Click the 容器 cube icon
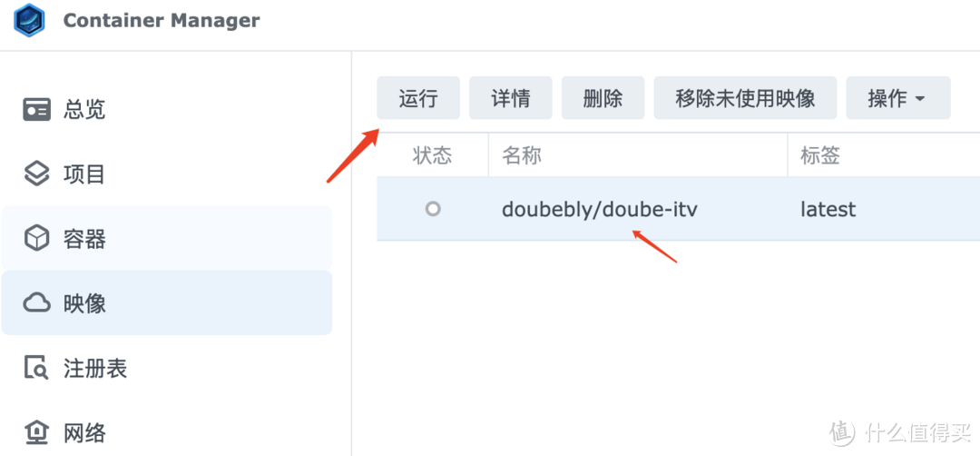 [36, 238]
